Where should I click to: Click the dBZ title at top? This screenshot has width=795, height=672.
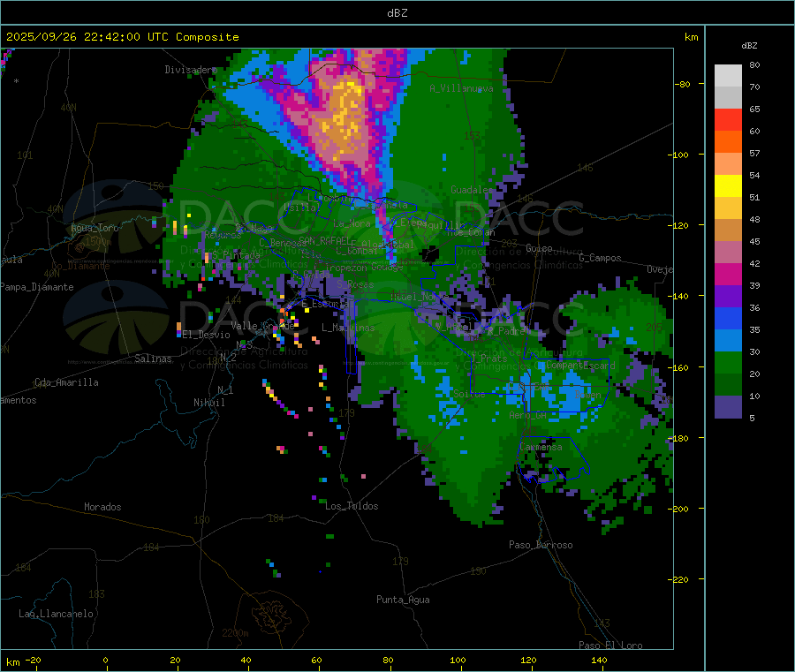(397, 13)
